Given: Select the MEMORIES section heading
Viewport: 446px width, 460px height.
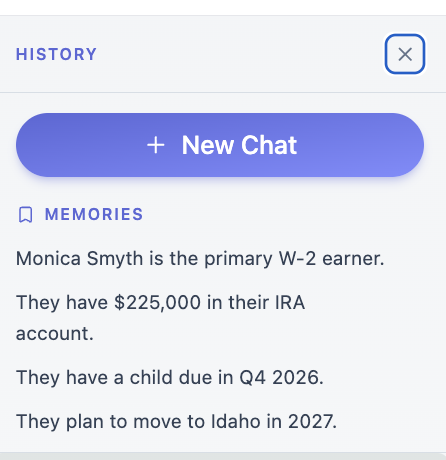Looking at the screenshot, I should (x=94, y=214).
